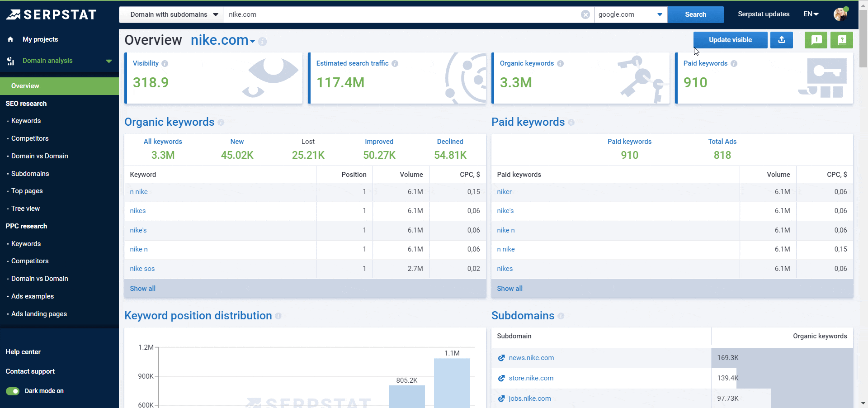Click info icon next to Visibility

[165, 64]
